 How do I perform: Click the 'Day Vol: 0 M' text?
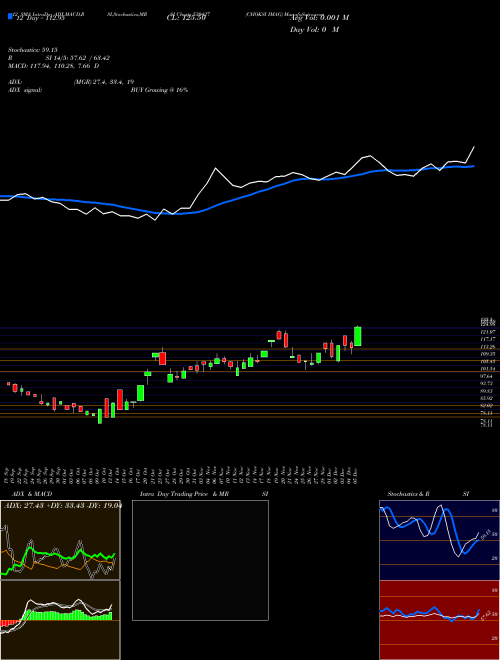pyautogui.click(x=314, y=30)
